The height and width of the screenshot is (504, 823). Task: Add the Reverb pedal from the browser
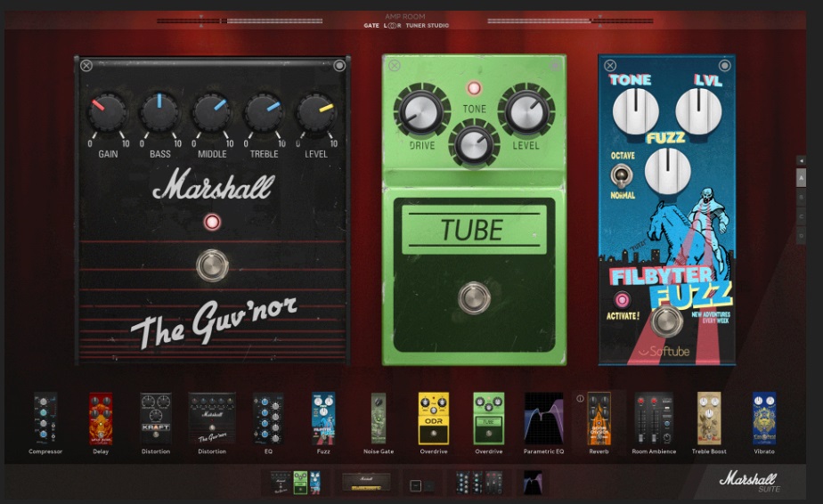[x=599, y=419]
